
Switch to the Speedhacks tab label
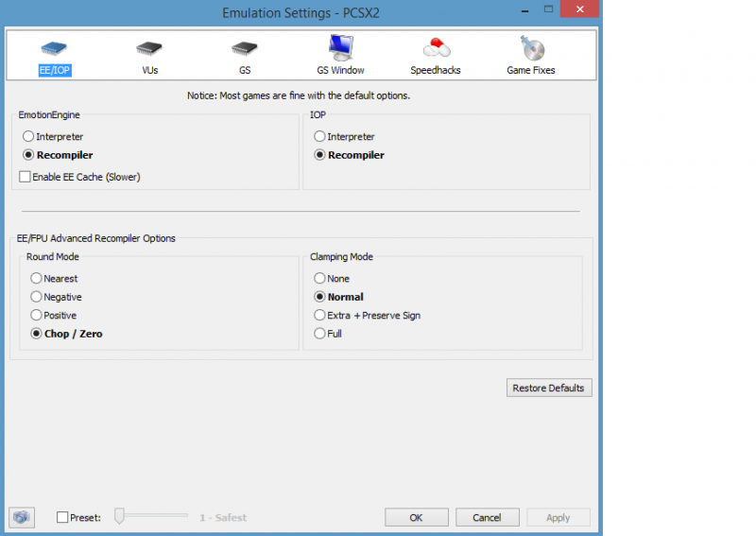click(436, 71)
